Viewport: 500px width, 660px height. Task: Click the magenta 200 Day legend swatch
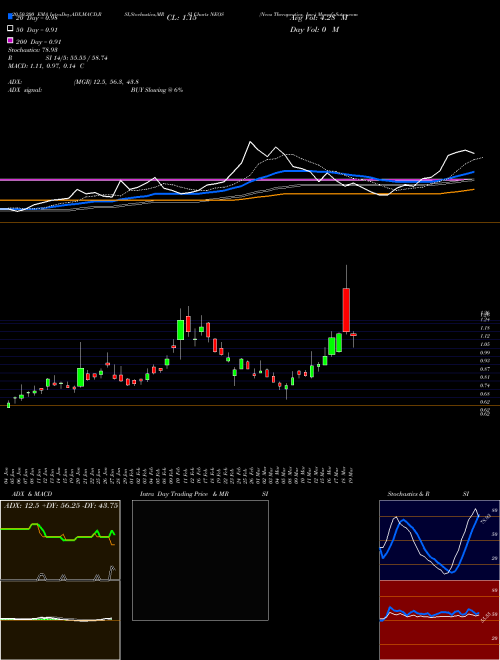pos(10,40)
